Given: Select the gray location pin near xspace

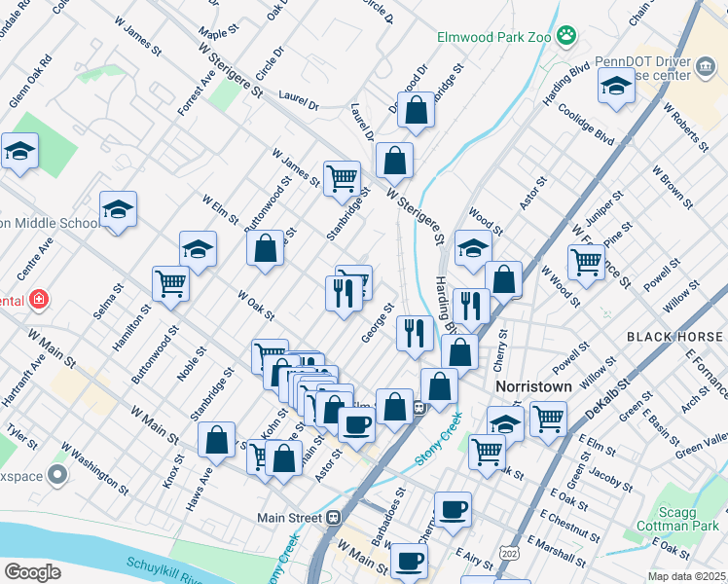Looking at the screenshot, I should click(x=58, y=475).
